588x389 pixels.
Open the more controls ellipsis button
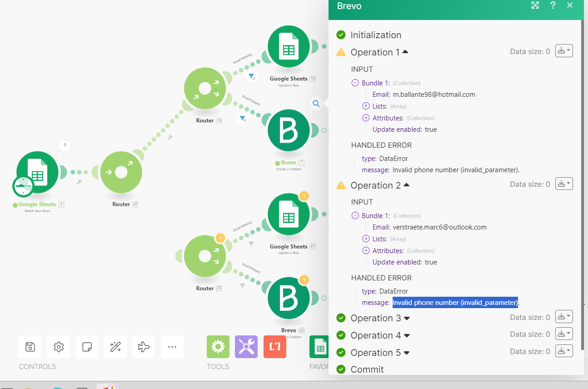(x=172, y=347)
